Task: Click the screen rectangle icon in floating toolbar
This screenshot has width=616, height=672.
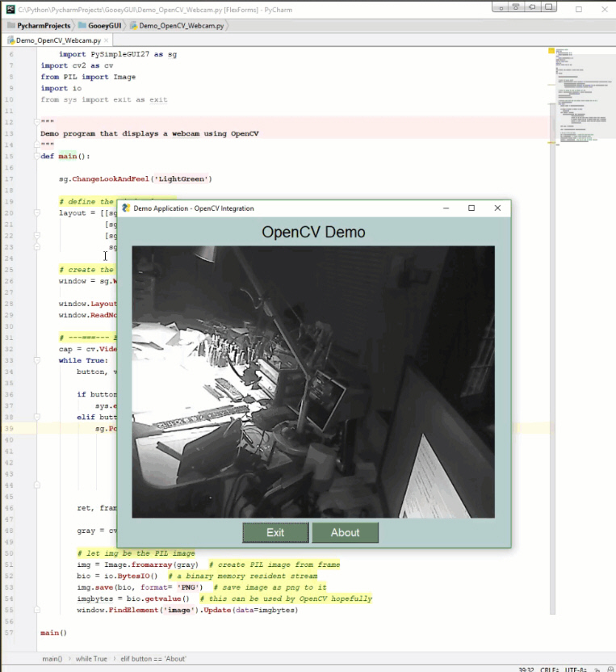Action: pos(549,7)
